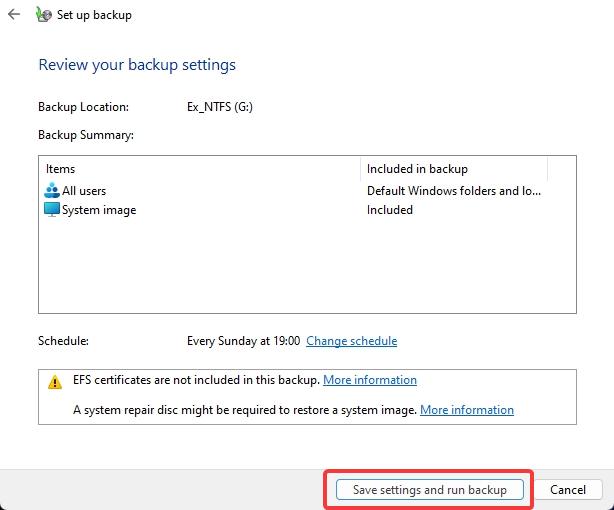Open More information about system repair disc
The height and width of the screenshot is (510, 614).
467,410
